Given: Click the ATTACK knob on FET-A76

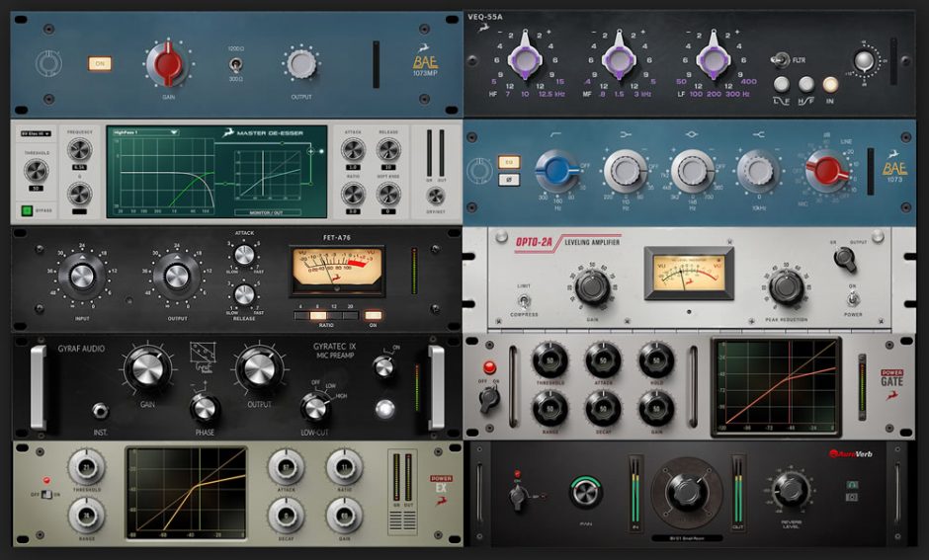Looking at the screenshot, I should [244, 255].
